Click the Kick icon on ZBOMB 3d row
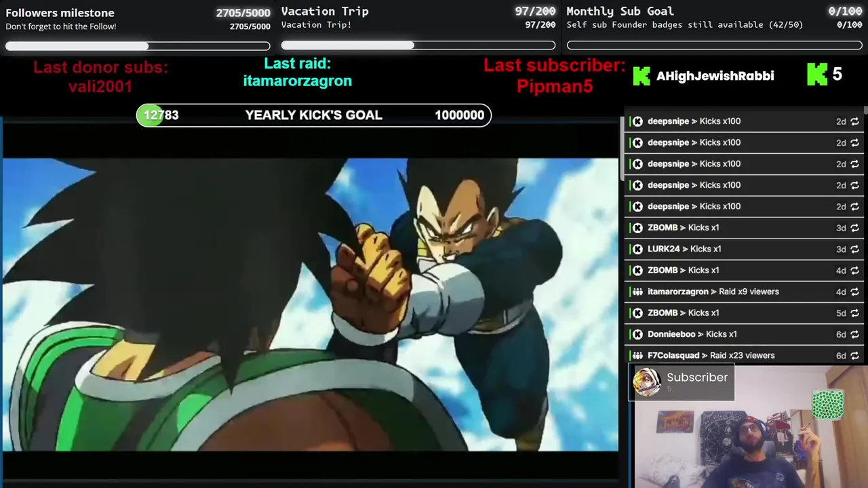Image resolution: width=868 pixels, height=488 pixels. pyautogui.click(x=637, y=228)
